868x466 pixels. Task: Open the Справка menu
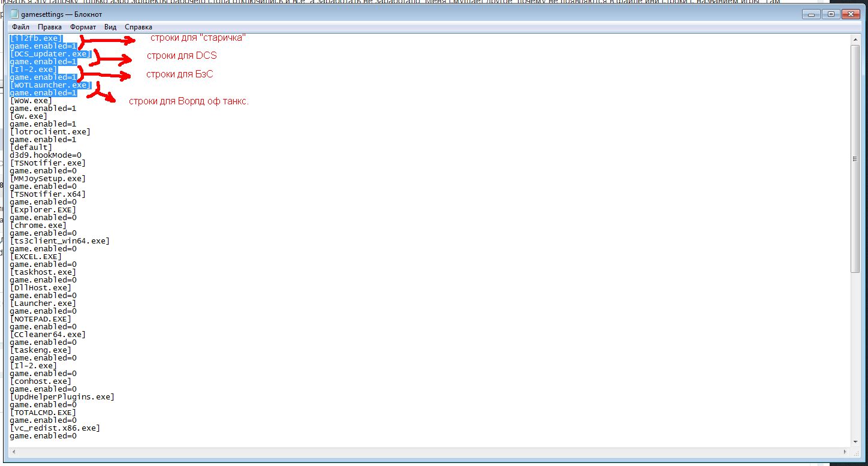coord(138,27)
